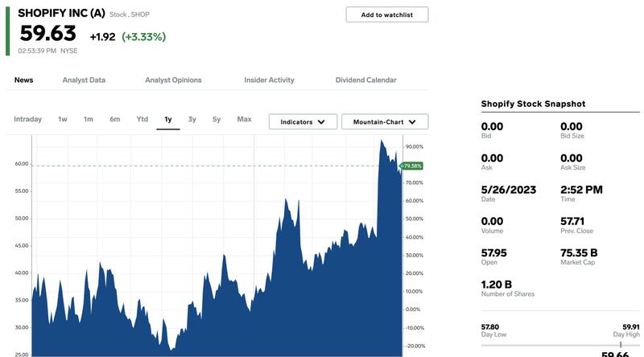Click the 57.71 Prev. Close value
This screenshot has height=357, width=644.
click(572, 221)
